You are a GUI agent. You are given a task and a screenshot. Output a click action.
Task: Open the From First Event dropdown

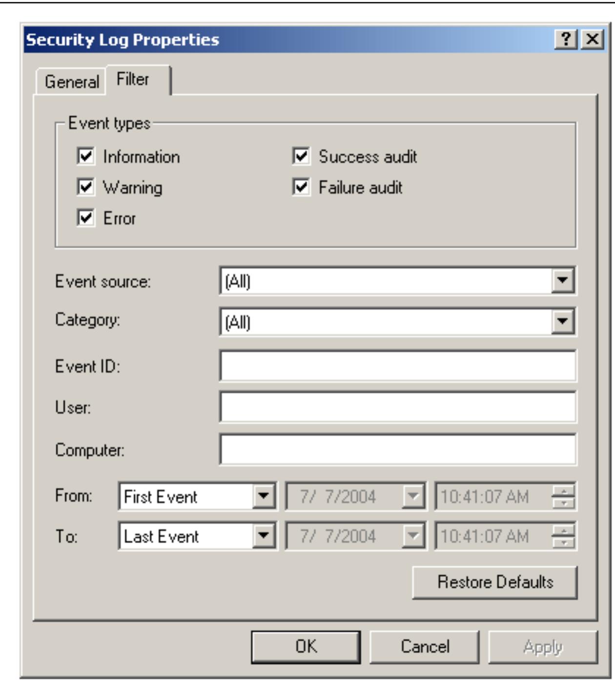264,497
